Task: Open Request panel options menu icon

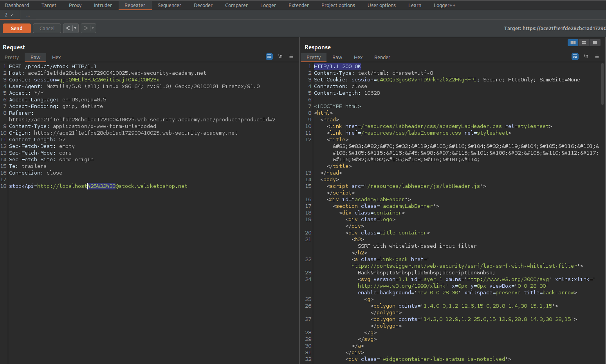Action: [291, 57]
